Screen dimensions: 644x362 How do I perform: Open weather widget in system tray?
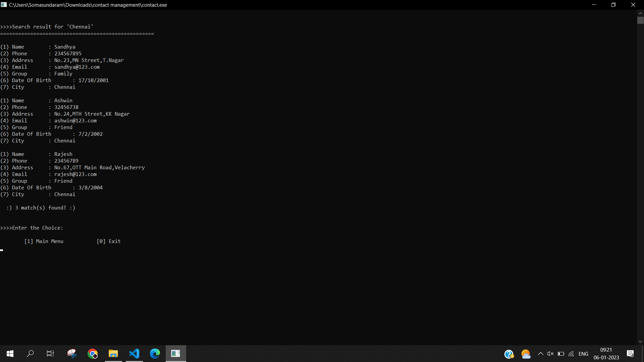526,354
